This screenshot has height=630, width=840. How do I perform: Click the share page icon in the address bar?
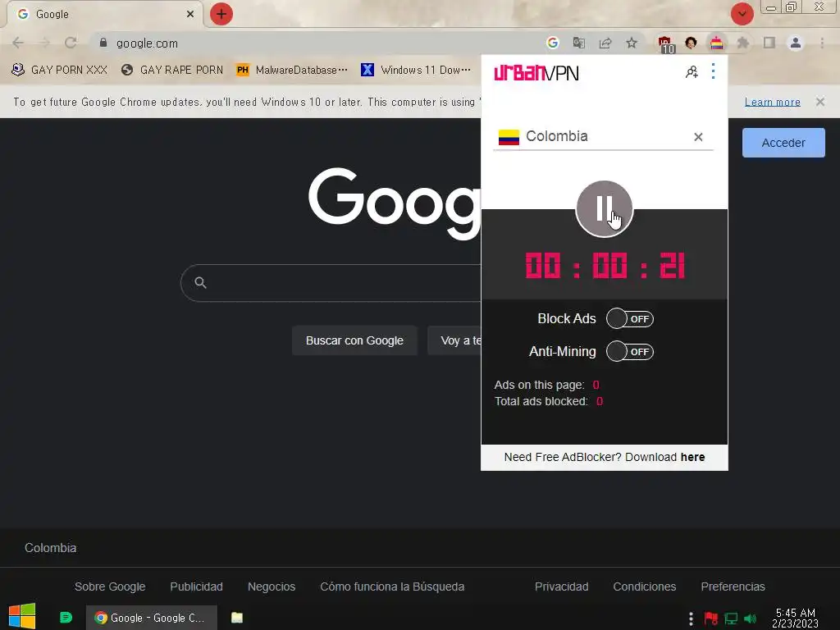coord(605,43)
